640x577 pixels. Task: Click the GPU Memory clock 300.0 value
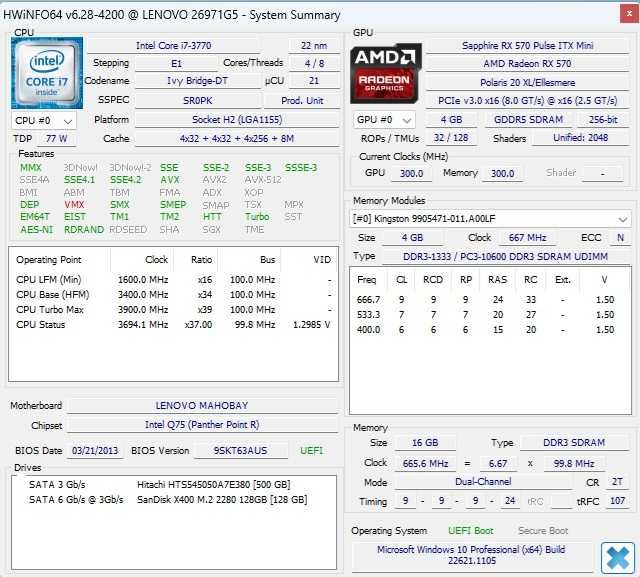tap(502, 173)
